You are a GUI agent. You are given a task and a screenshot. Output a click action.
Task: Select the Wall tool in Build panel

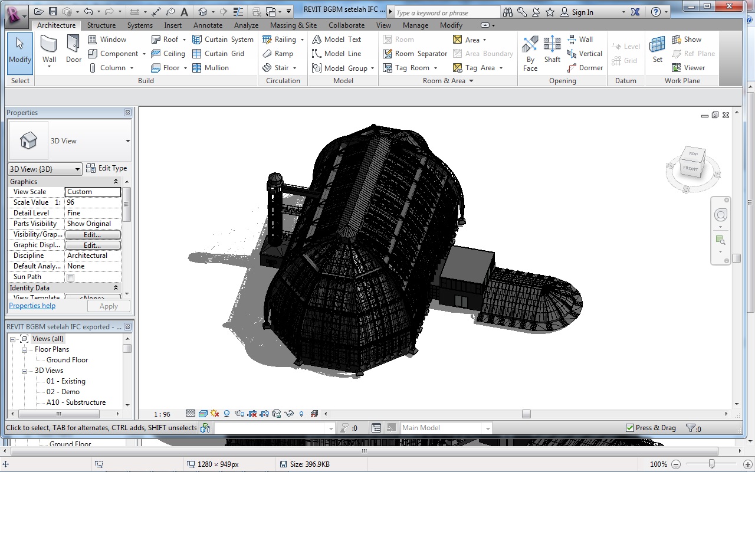click(49, 50)
